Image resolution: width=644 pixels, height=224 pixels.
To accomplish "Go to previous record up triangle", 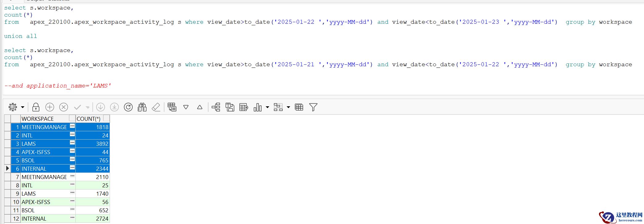I will (x=200, y=107).
